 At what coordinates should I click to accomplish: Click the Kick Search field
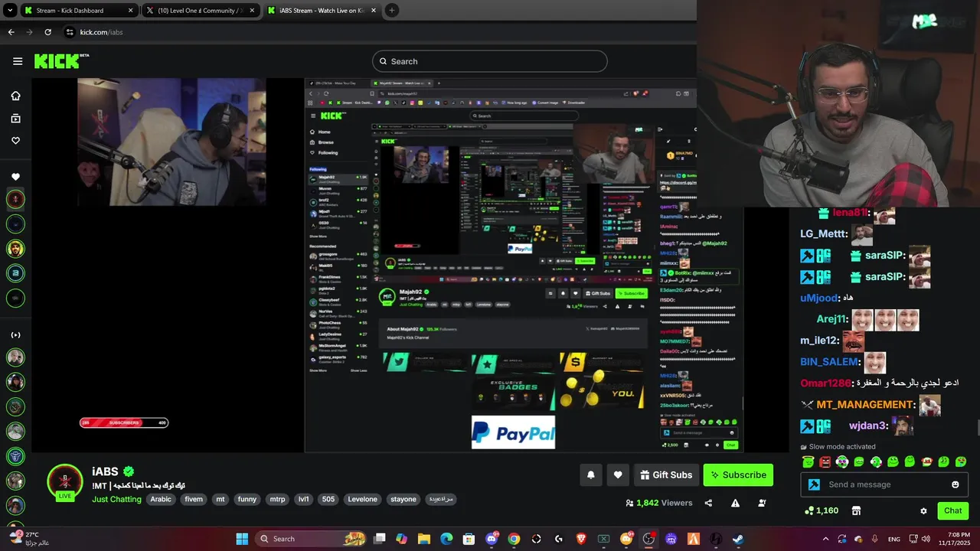(490, 61)
